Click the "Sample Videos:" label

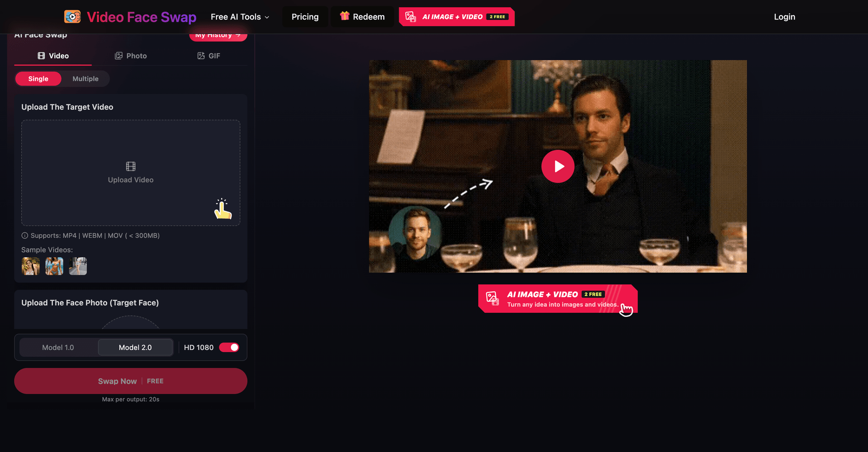coord(47,250)
